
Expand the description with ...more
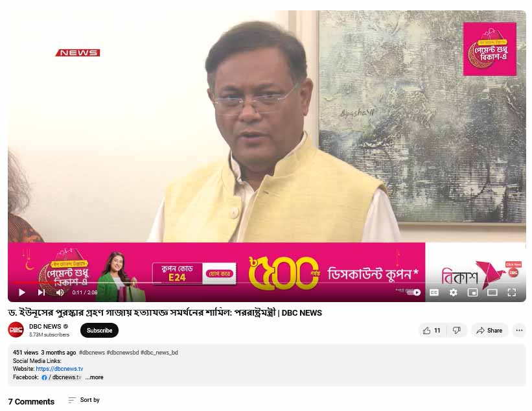[95, 377]
